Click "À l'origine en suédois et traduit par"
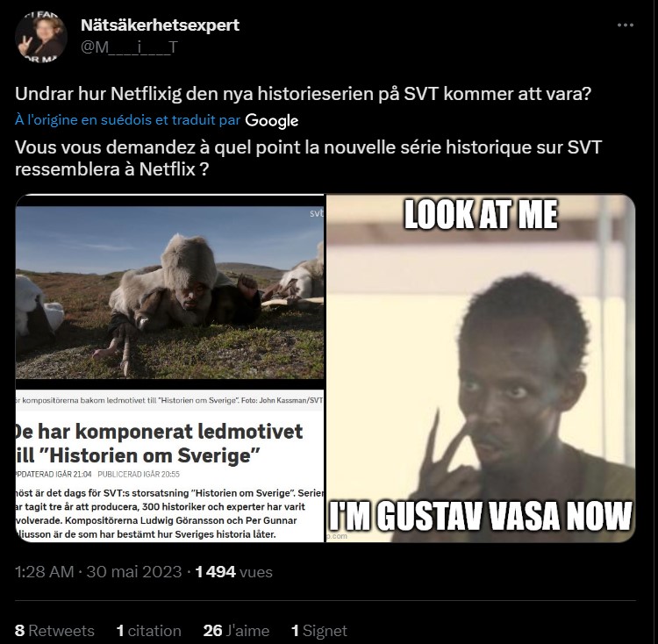Screen dimensions: 658x644 [x=127, y=120]
